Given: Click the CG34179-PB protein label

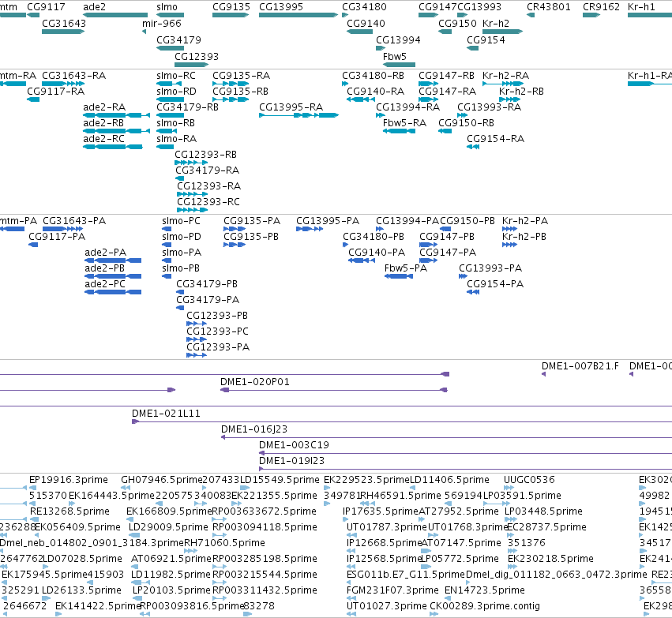Looking at the screenshot, I should point(207,284).
